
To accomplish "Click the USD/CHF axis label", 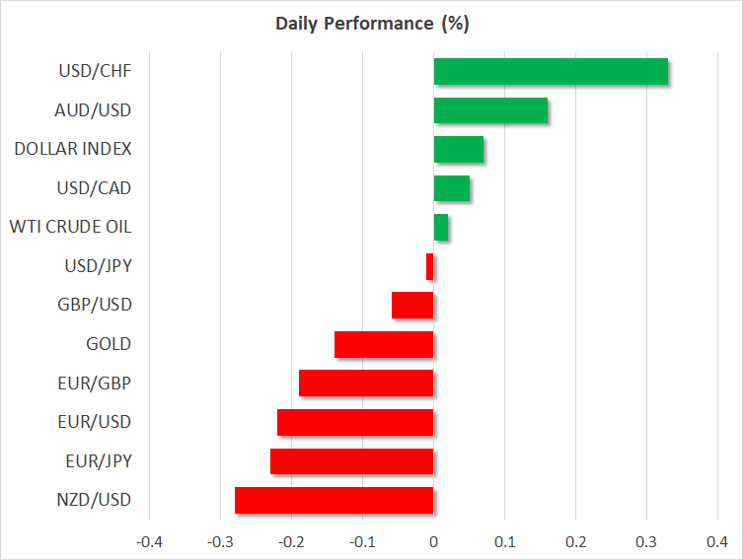I will tap(98, 71).
